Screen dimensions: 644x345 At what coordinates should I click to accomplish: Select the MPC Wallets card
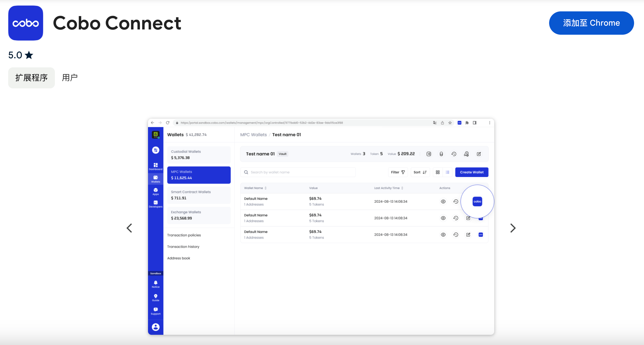click(x=199, y=175)
